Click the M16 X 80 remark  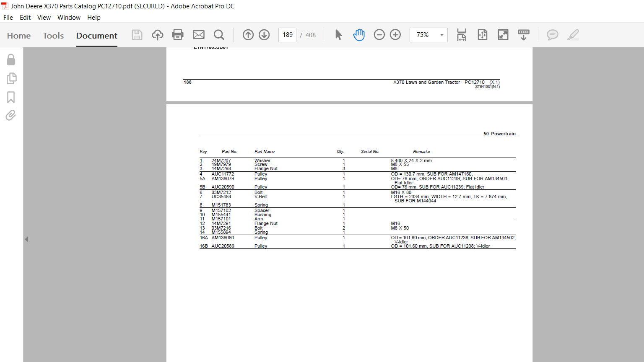pos(401,192)
